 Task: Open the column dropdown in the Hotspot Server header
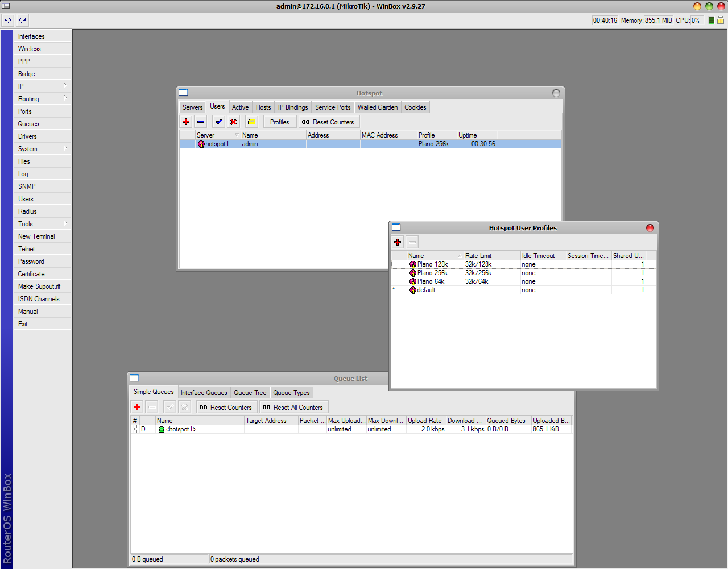click(x=237, y=135)
